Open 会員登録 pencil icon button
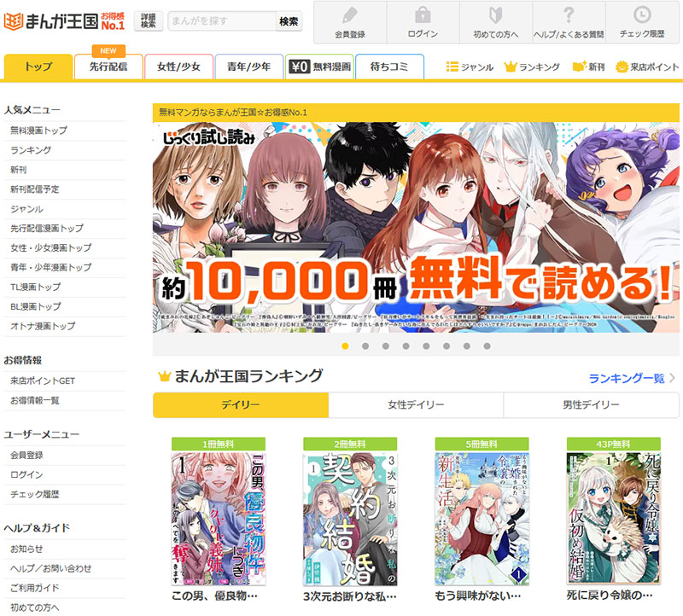The width and height of the screenshot is (683, 616). [x=350, y=15]
